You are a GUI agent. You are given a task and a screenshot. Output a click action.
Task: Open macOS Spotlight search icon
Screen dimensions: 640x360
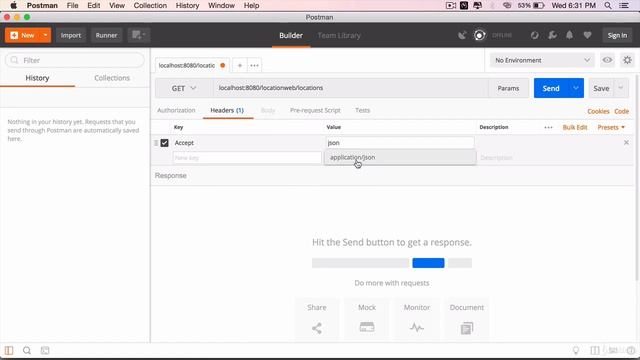coord(608,6)
